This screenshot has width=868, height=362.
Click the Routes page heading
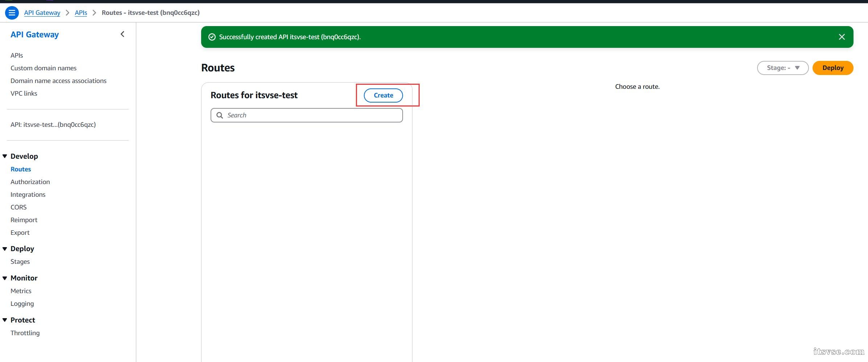pyautogui.click(x=218, y=68)
